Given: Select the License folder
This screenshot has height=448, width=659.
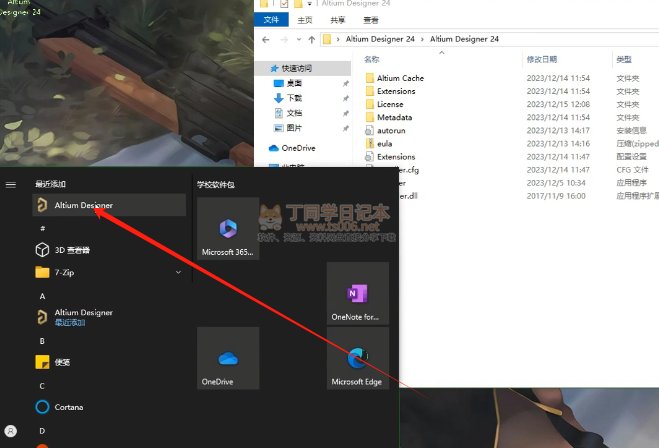Looking at the screenshot, I should (390, 104).
